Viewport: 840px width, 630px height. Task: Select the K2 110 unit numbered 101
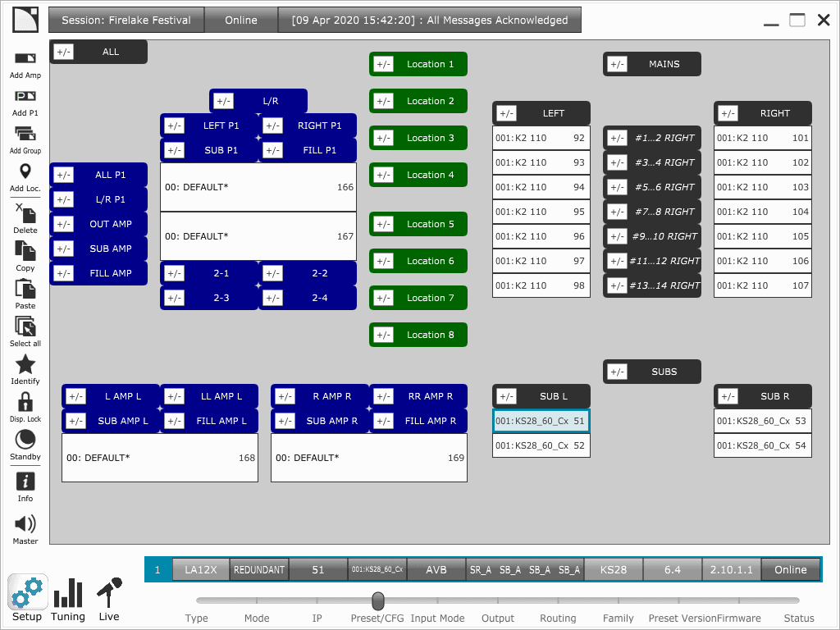(x=762, y=138)
